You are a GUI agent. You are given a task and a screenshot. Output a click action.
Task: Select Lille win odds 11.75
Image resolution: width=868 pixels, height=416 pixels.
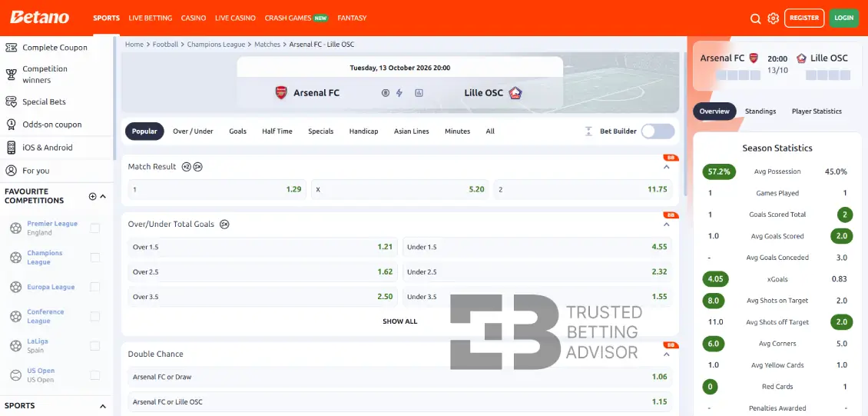pos(583,189)
